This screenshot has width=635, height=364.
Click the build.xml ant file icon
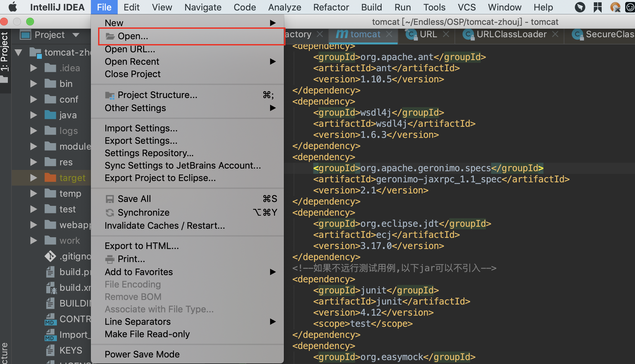[x=51, y=288]
